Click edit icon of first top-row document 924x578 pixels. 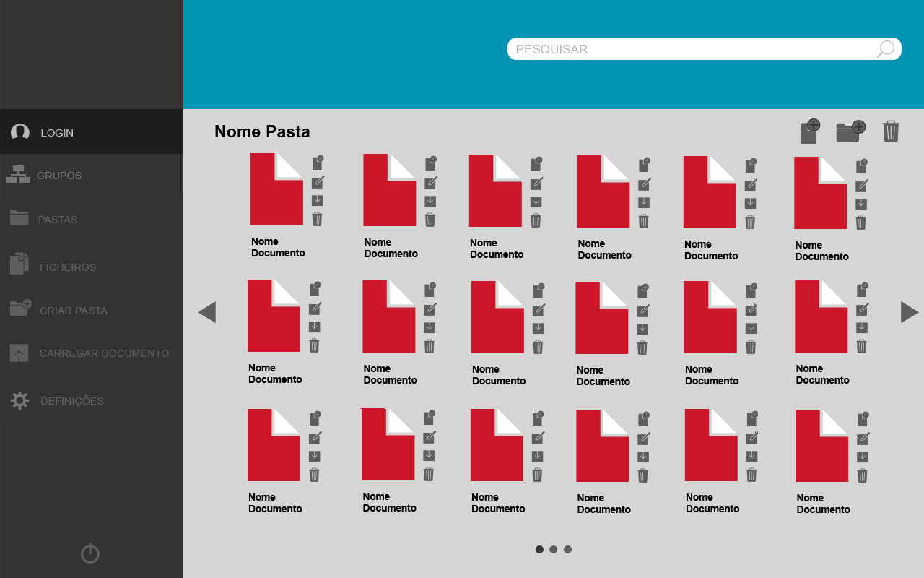[x=318, y=182]
